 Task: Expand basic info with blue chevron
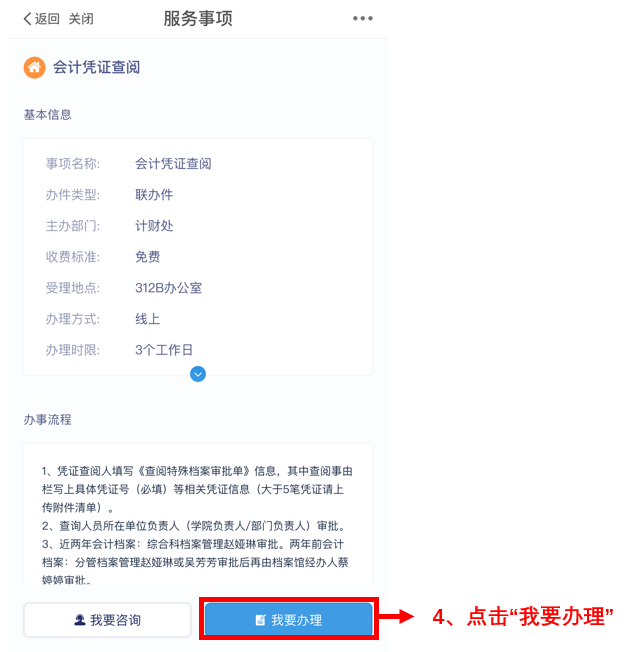(x=198, y=374)
